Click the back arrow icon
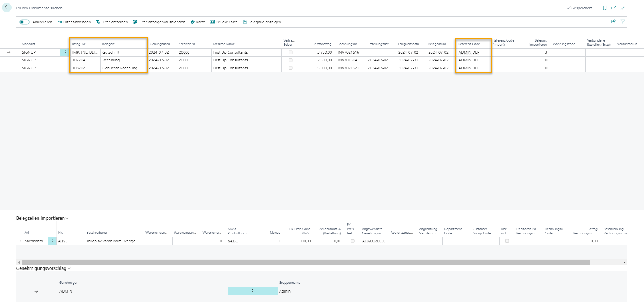The image size is (644, 302). pos(7,7)
